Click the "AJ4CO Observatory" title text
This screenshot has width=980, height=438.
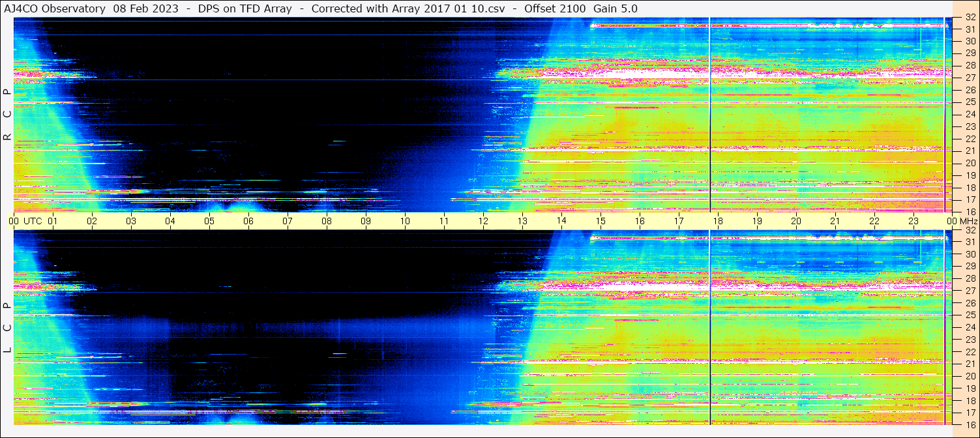[55, 8]
